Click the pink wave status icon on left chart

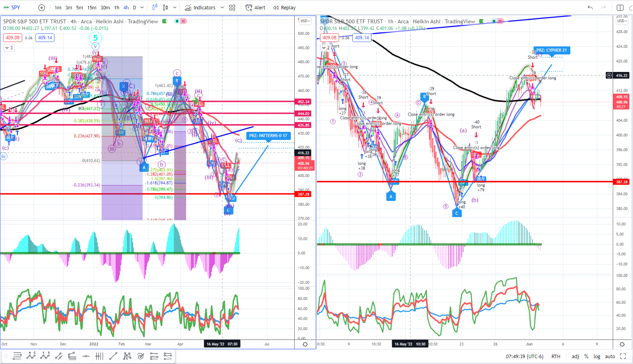click(183, 21)
